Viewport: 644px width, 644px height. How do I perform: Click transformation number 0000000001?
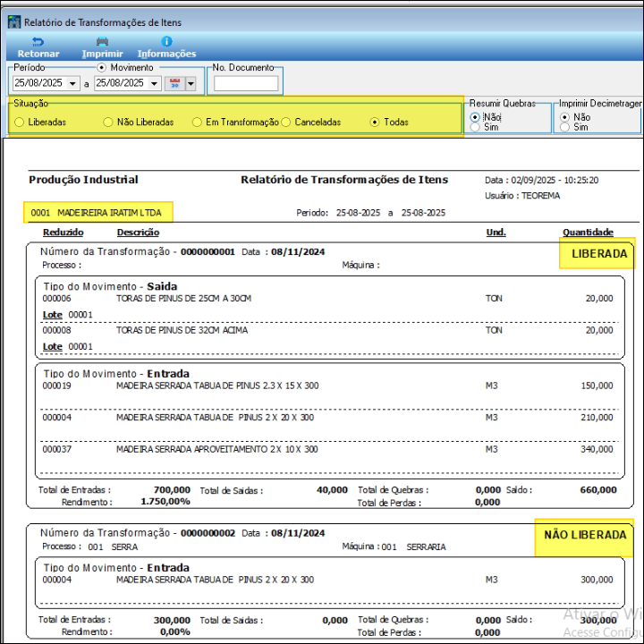click(x=208, y=251)
